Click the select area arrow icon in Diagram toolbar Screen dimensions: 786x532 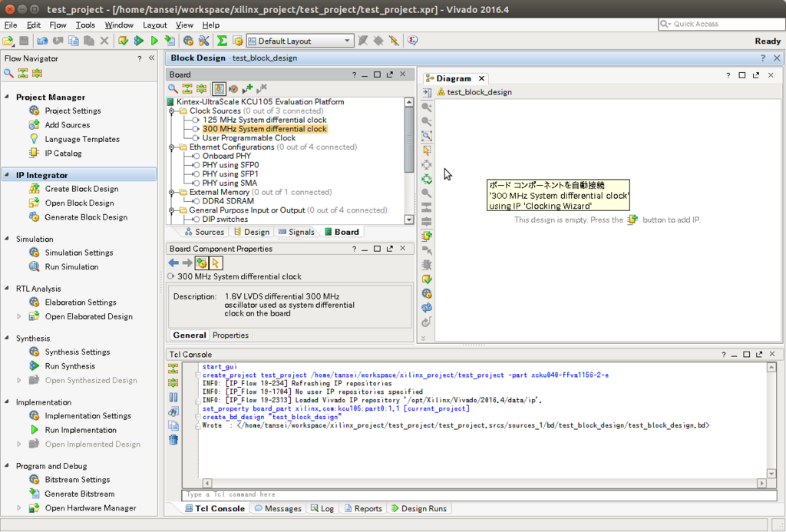coord(427,150)
